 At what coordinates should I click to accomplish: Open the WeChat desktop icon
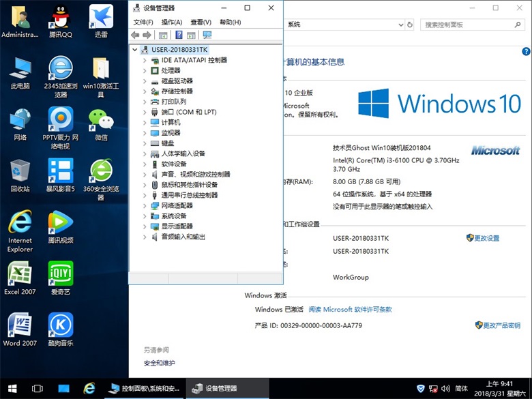pos(101,123)
